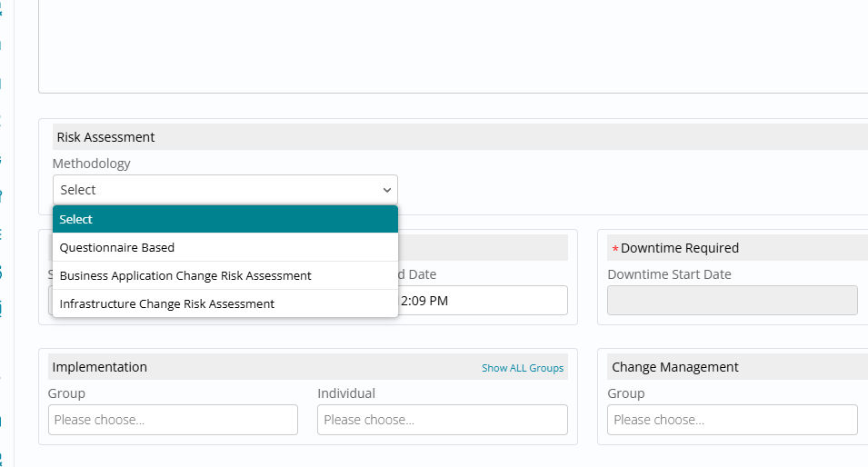
Task: Click the Risk Assessment section header
Action: [x=105, y=137]
